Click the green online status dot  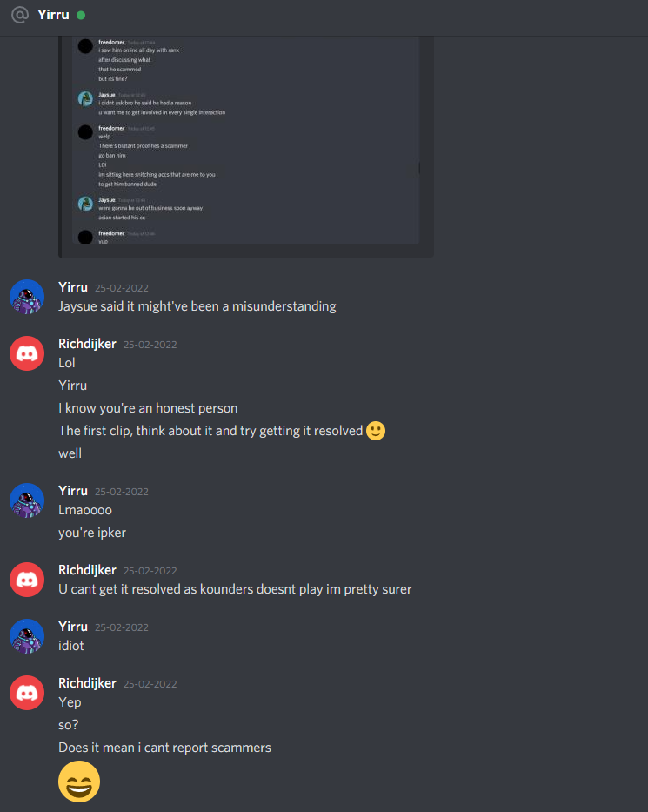(81, 15)
